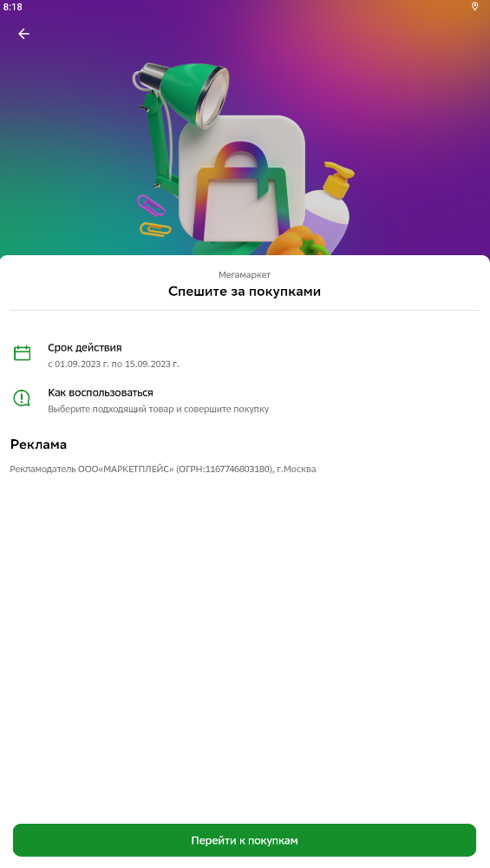Tap the Выберите подходящий товар instruction text
The image size is (490, 868).
(158, 409)
